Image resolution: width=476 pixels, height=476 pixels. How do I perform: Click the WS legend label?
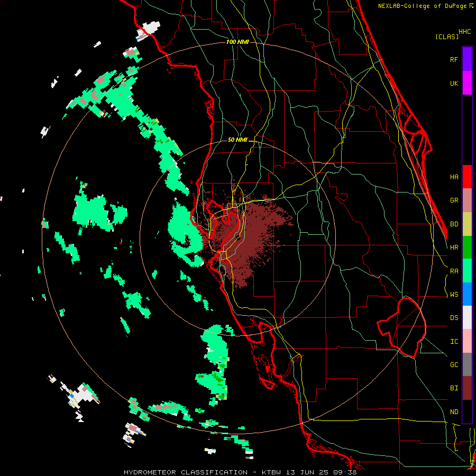[x=454, y=295]
